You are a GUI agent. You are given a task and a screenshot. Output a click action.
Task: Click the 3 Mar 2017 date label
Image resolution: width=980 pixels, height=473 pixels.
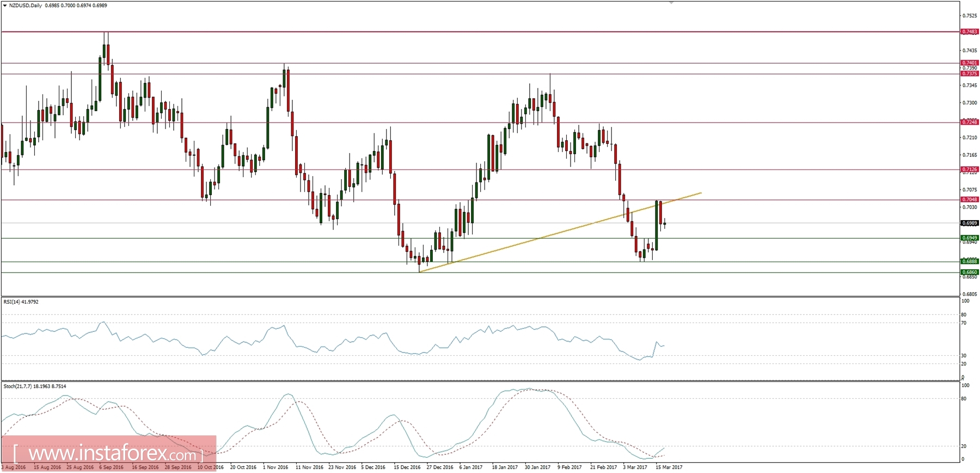point(635,468)
